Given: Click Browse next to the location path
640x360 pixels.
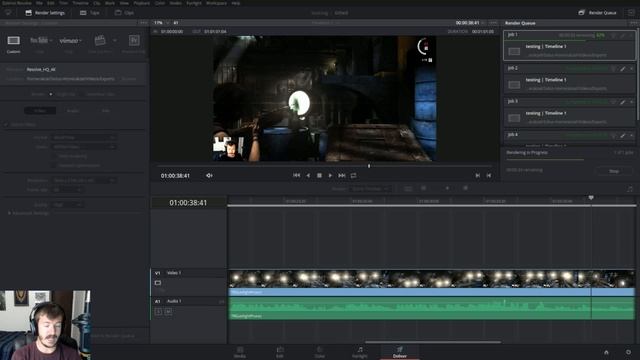Looking at the screenshot, I should click(129, 79).
